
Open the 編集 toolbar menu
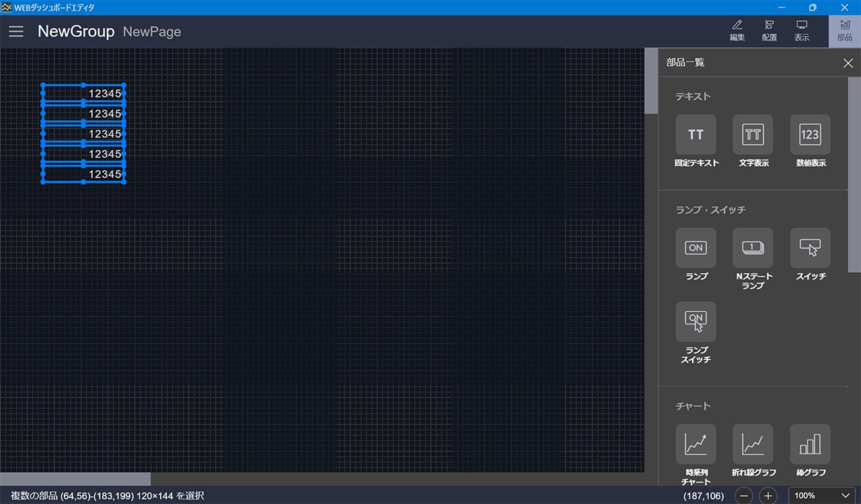click(x=737, y=31)
